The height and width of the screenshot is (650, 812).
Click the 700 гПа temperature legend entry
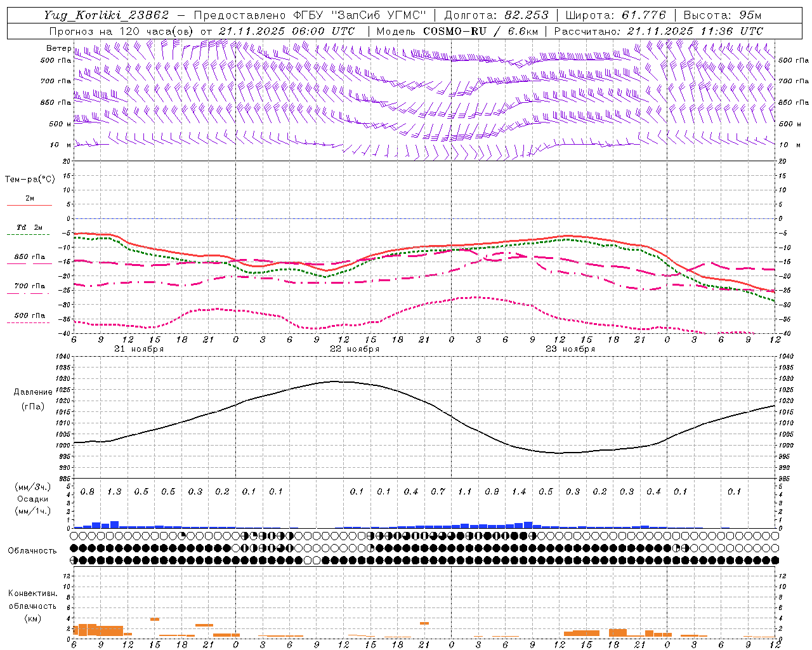pos(29,286)
